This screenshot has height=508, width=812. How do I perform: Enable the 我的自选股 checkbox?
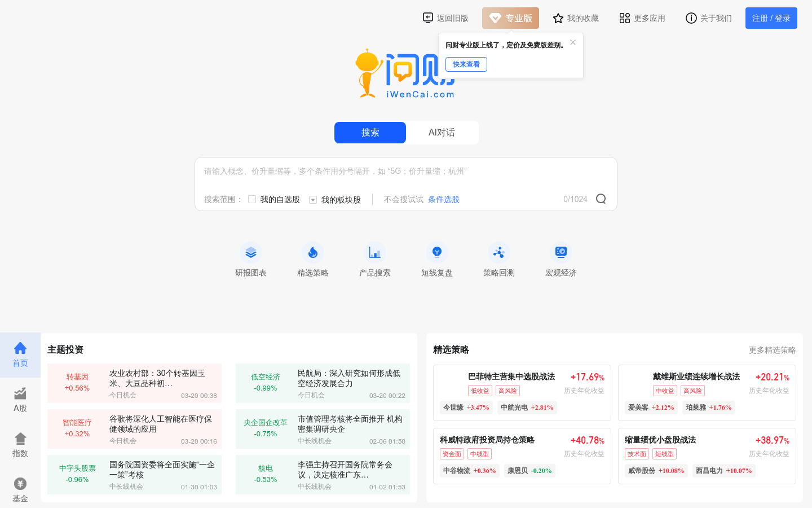[251, 199]
